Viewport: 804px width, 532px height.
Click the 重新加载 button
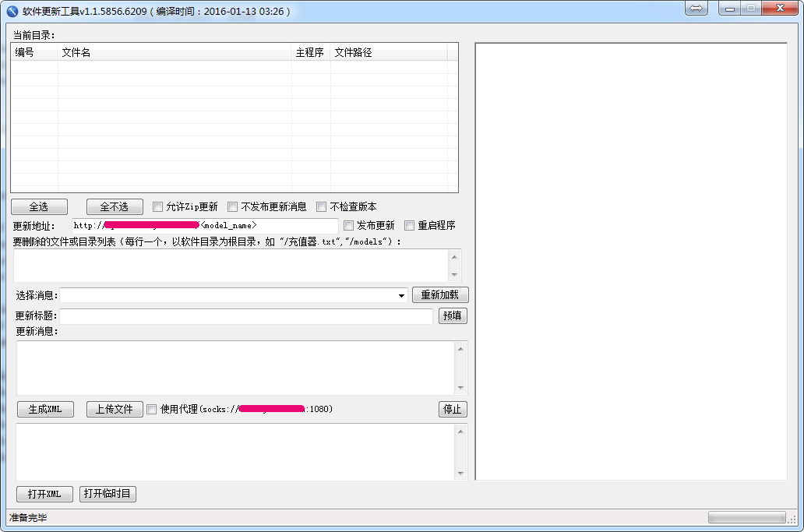click(440, 295)
